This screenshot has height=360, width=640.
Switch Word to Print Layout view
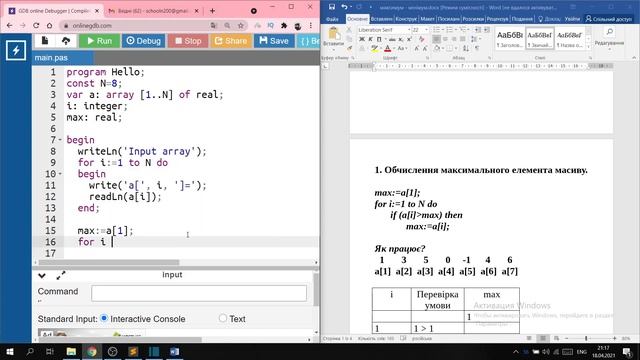click(543, 338)
